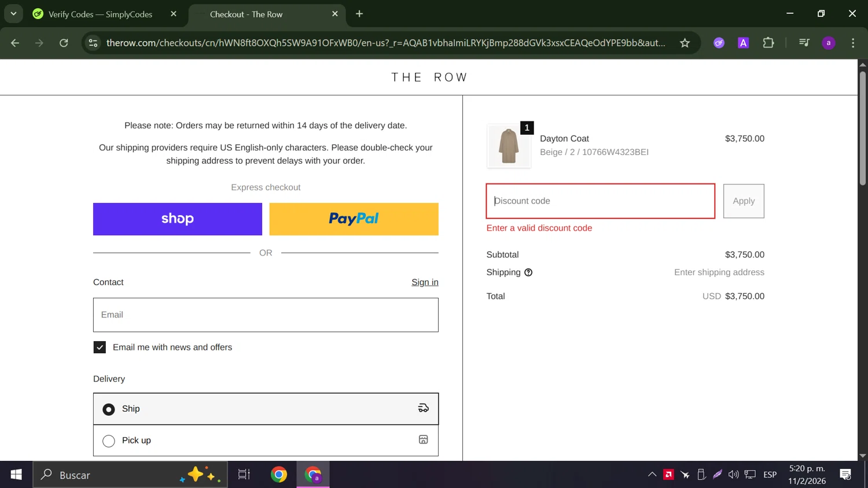Select the Ship delivery option
Image resolution: width=868 pixels, height=488 pixels.
point(266,409)
